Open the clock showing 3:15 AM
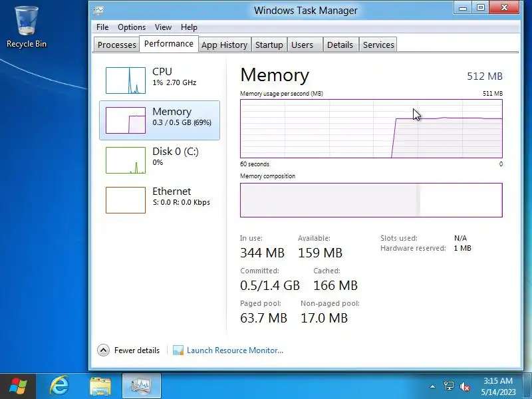 coord(498,386)
